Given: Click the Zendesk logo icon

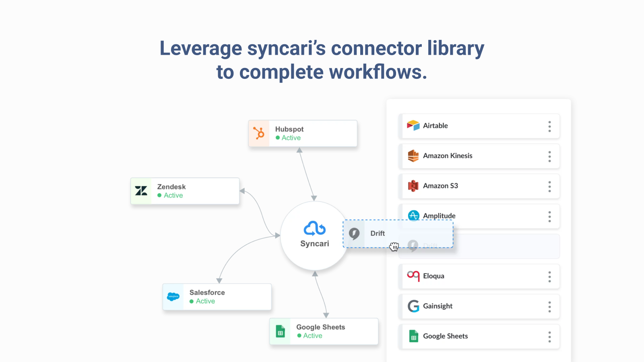Looking at the screenshot, I should pyautogui.click(x=141, y=191).
